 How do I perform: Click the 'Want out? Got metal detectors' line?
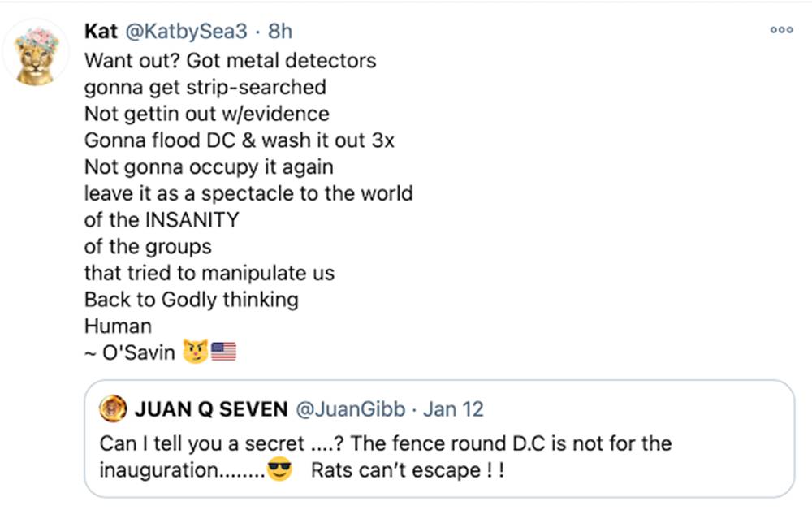point(230,60)
